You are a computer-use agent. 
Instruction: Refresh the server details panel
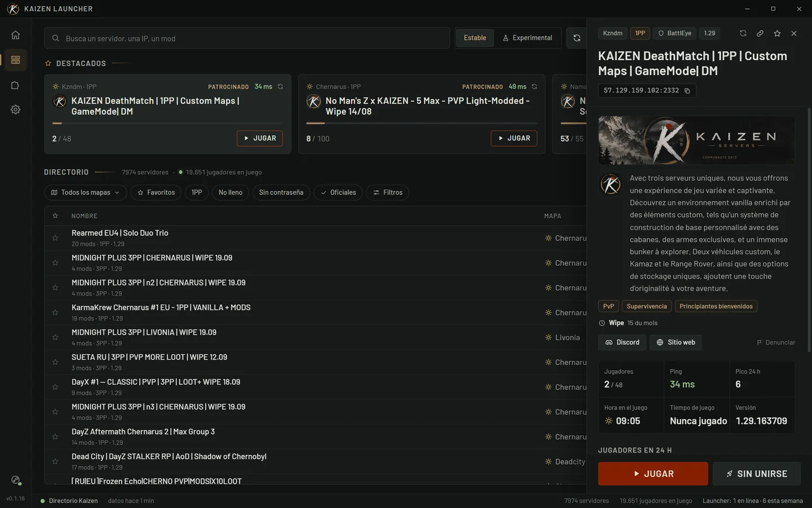point(743,33)
